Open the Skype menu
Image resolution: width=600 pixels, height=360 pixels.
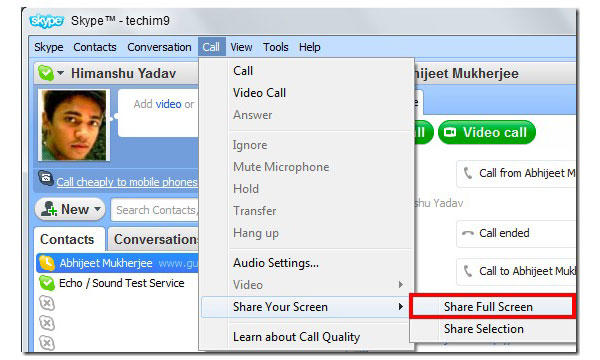tap(49, 47)
